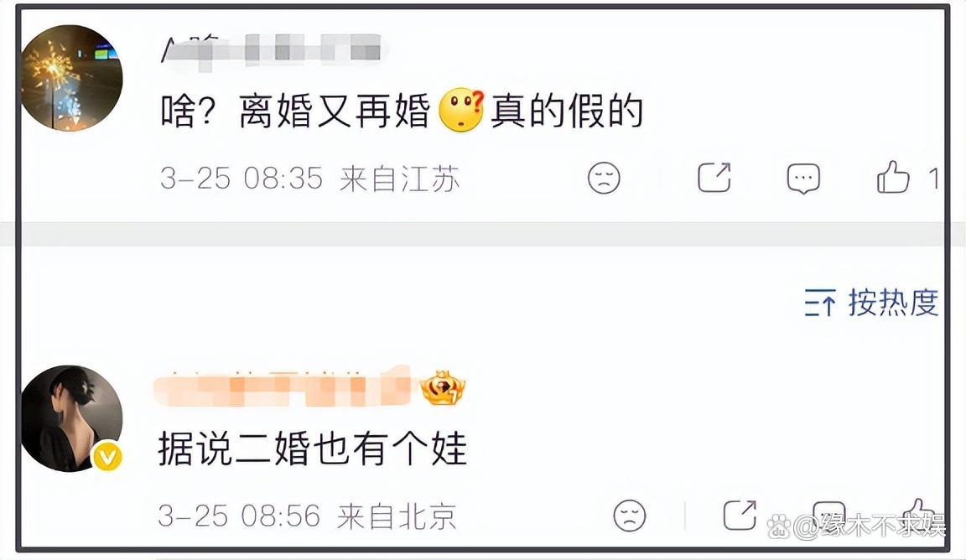Open the blurred username of the Jiangsu commenter
Screen dimensions: 966x560
[x=271, y=49]
